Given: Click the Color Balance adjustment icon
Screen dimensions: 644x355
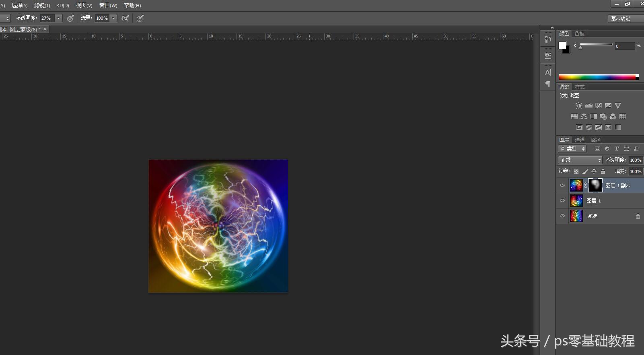Looking at the screenshot, I should (584, 117).
